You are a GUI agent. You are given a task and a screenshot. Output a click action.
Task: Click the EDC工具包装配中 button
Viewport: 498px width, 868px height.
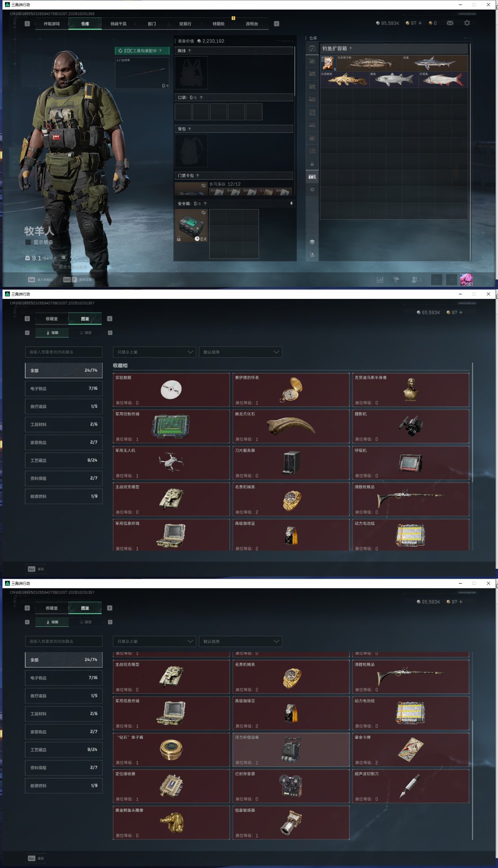pos(142,51)
